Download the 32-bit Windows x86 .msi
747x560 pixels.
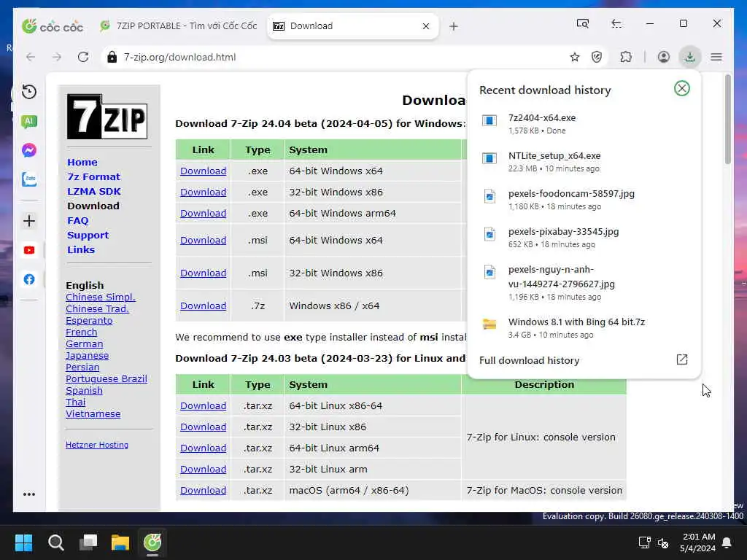coord(203,273)
